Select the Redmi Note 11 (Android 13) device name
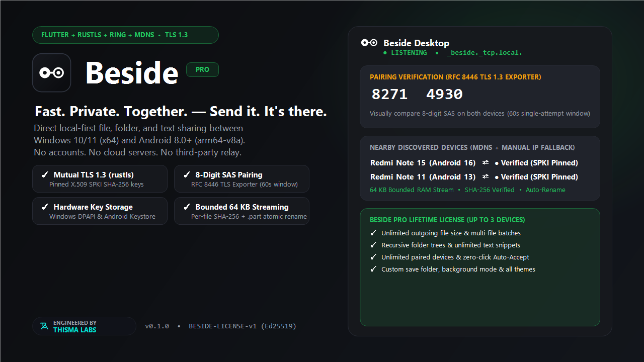Screen dimensions: 644x362 pos(423,177)
